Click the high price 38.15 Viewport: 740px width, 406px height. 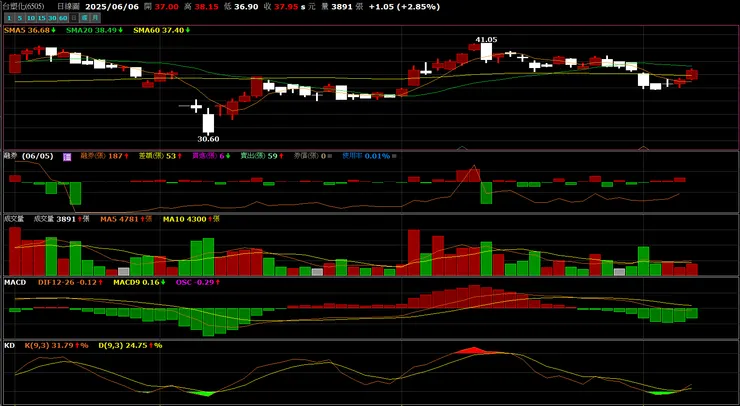point(207,7)
